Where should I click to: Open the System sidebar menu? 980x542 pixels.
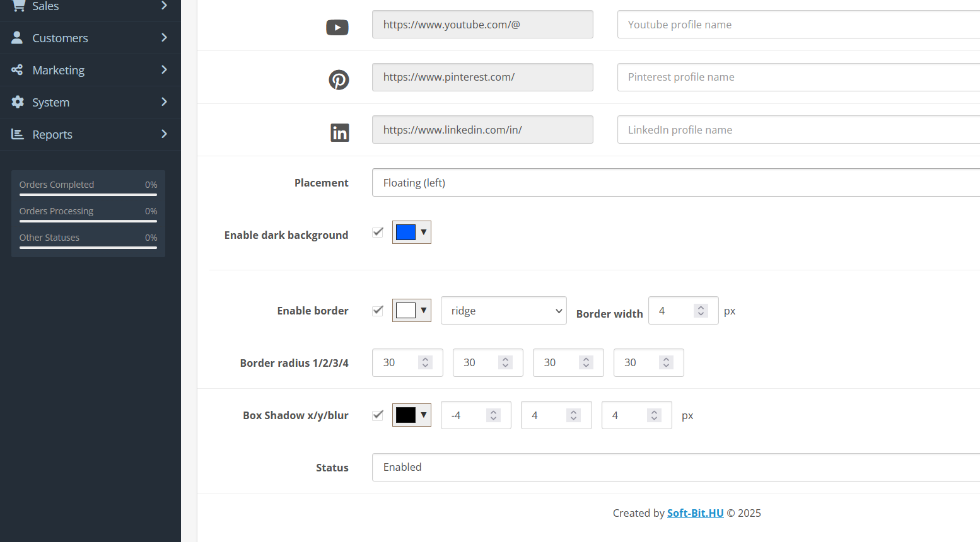click(x=90, y=102)
